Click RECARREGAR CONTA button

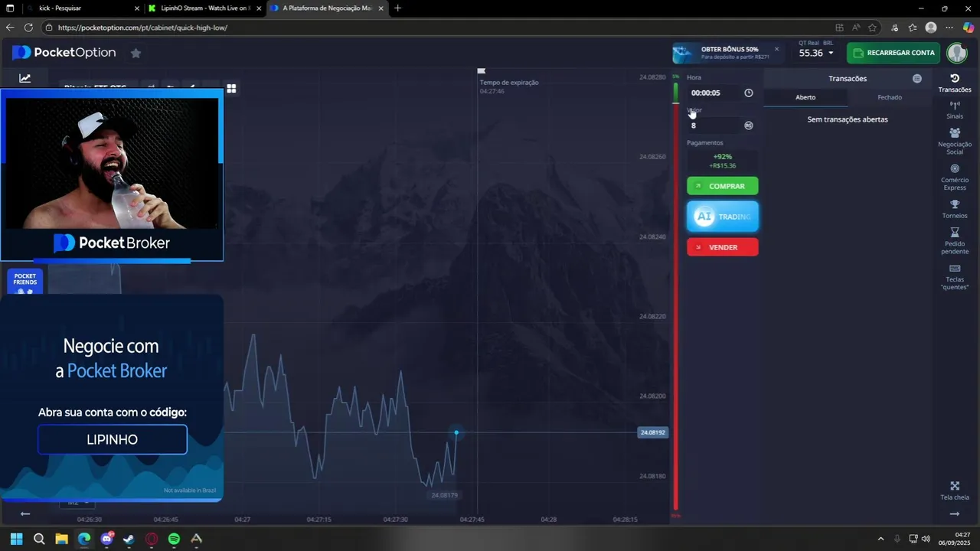(894, 53)
